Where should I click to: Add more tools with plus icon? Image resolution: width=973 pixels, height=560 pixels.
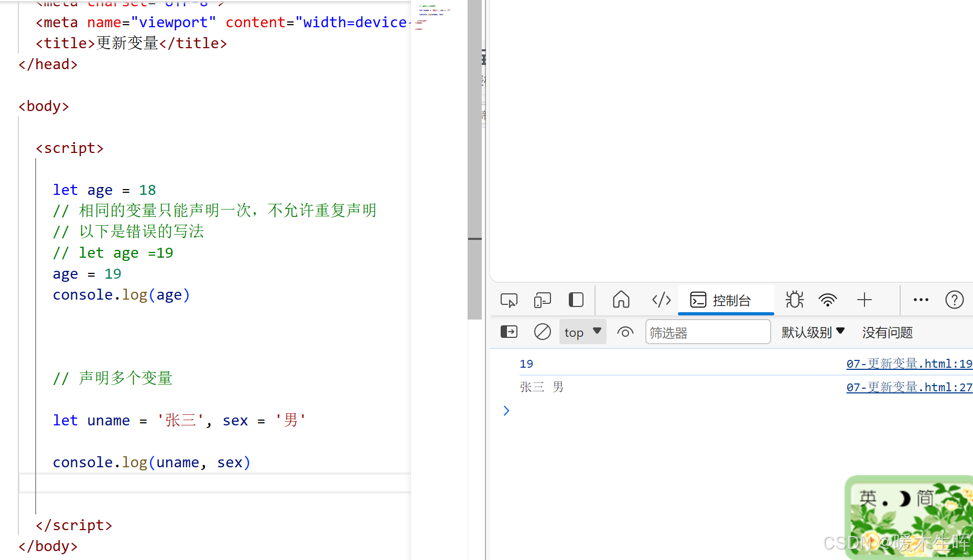point(864,300)
